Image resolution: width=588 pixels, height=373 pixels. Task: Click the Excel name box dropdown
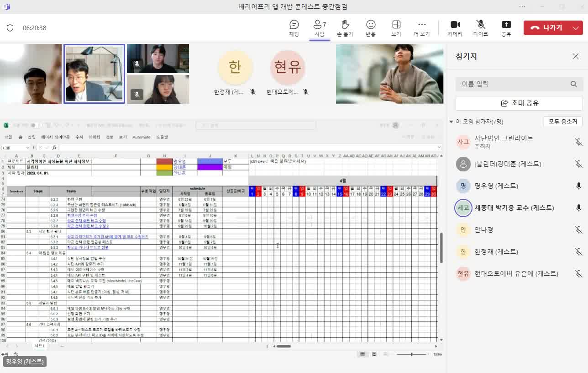pos(28,148)
